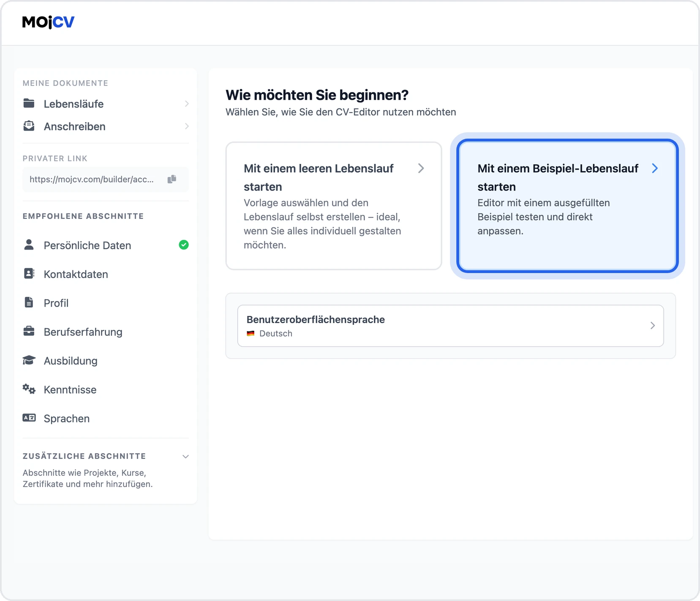Viewport: 700px width, 601px height.
Task: Click the MojCV logo
Action: coord(48,22)
